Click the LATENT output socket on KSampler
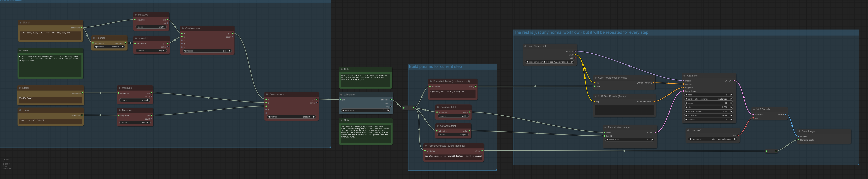 pos(734,81)
